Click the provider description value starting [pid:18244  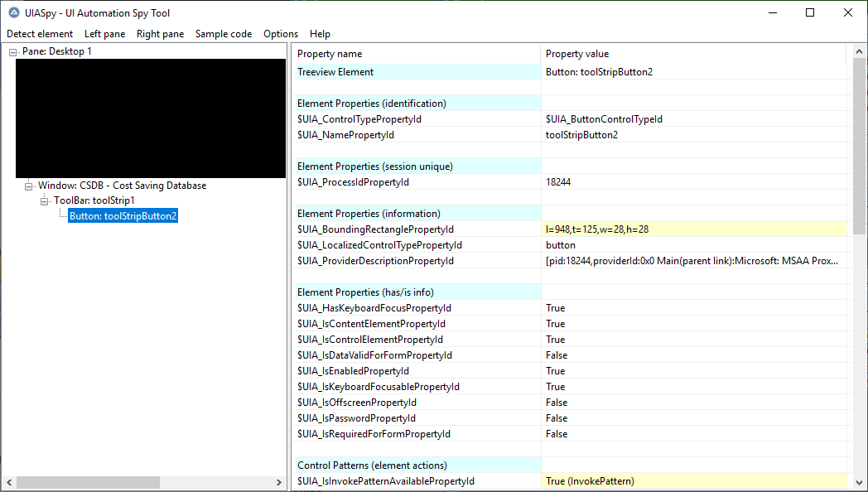click(x=693, y=261)
